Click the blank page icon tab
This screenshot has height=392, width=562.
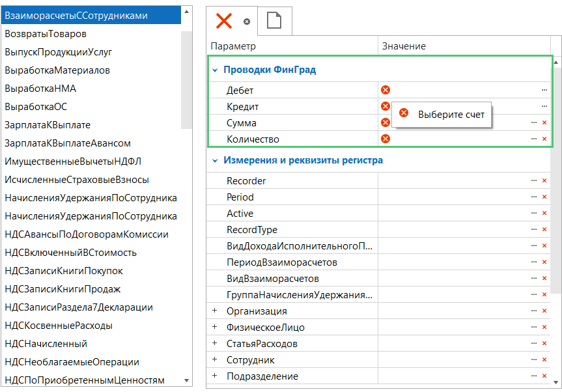[x=274, y=21]
